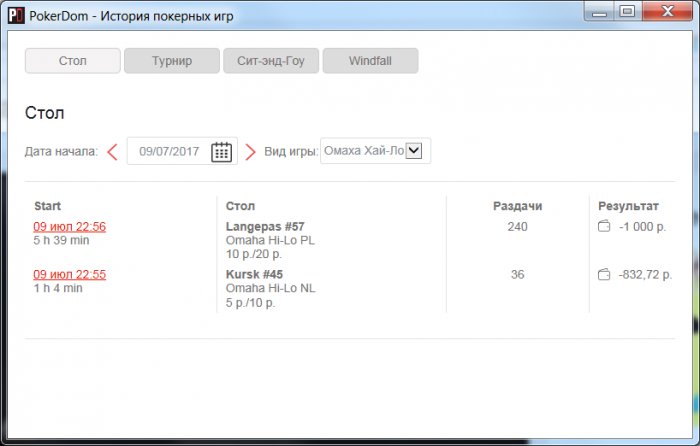Click the Omaha Hi-Lo NL text
Image resolution: width=700 pixels, height=446 pixels.
click(x=271, y=288)
